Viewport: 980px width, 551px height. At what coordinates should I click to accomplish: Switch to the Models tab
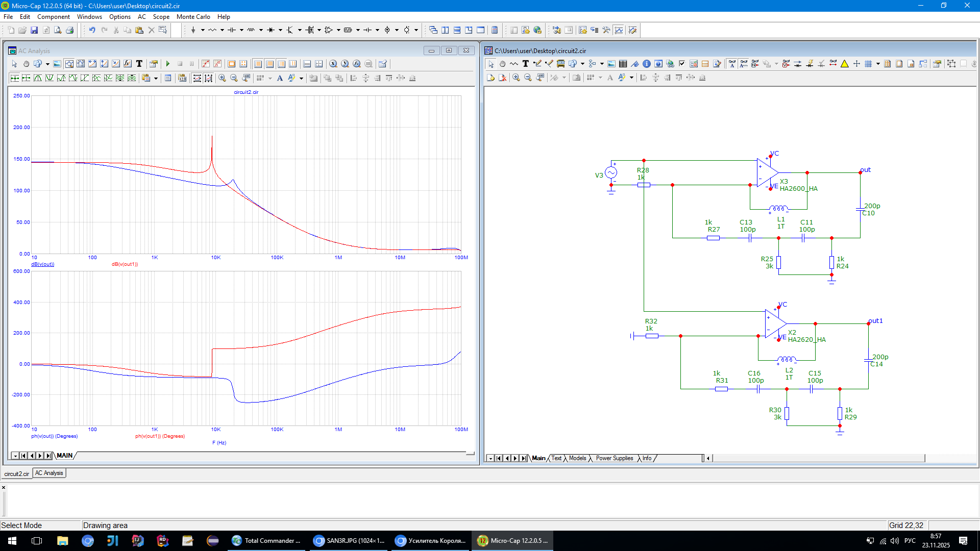(577, 458)
